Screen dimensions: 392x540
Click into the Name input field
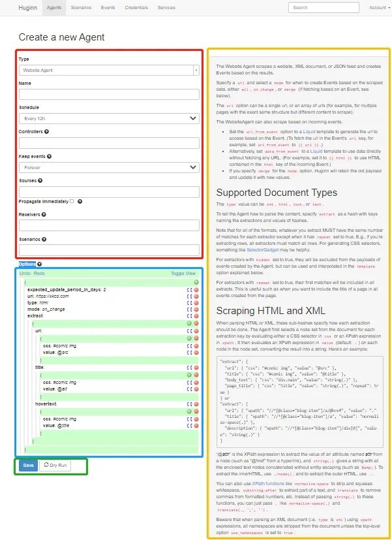point(109,94)
